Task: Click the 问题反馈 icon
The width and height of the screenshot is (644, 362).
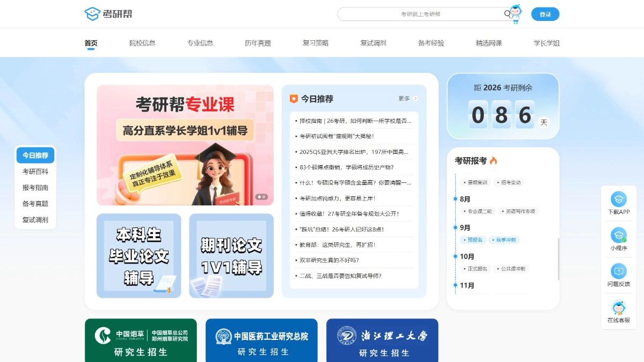Action: [619, 271]
